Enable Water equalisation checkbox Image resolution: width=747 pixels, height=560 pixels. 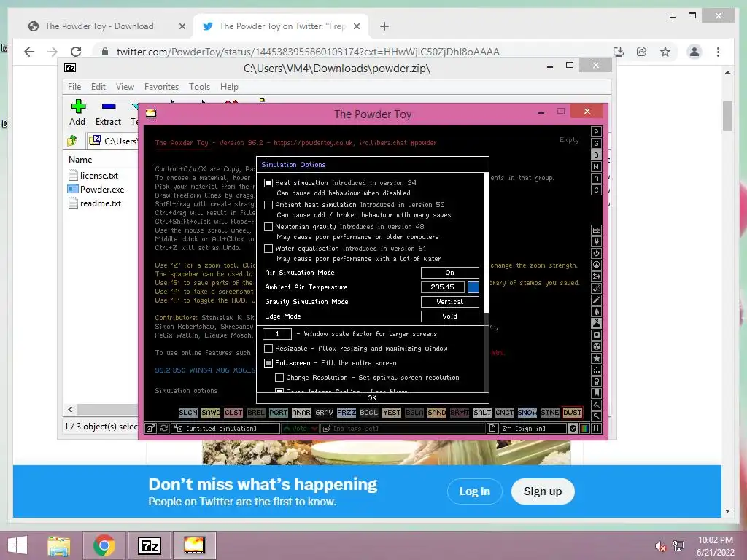[x=268, y=249]
